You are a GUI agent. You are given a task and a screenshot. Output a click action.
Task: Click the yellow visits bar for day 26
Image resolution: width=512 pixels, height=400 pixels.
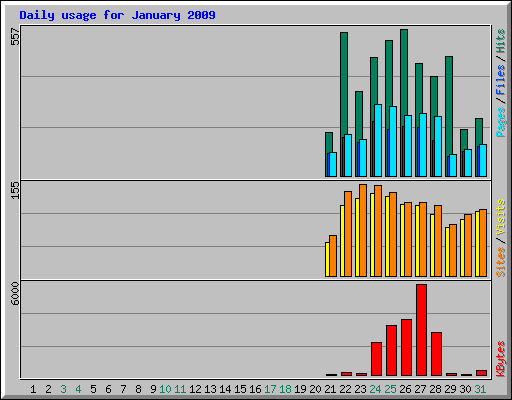pos(402,240)
